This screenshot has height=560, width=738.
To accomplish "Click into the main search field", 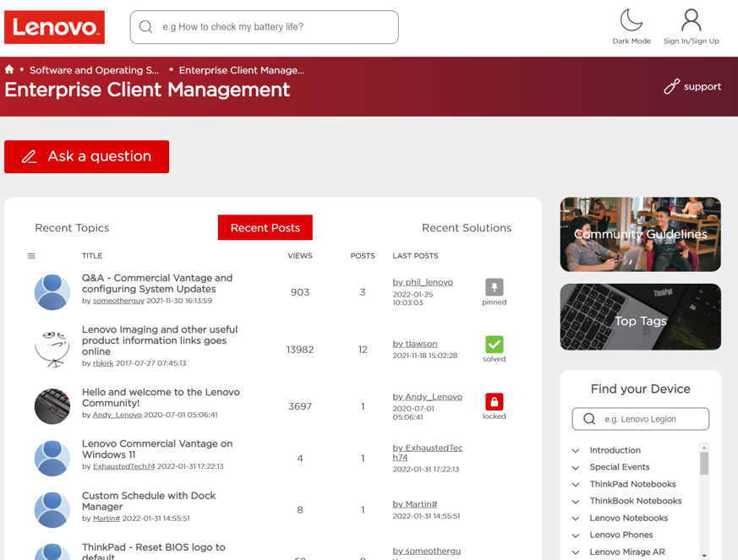I will 264,27.
